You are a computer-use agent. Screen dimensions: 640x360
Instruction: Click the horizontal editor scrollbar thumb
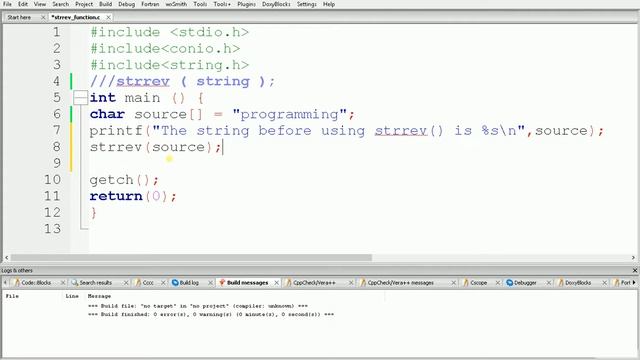pyautogui.click(x=191, y=258)
